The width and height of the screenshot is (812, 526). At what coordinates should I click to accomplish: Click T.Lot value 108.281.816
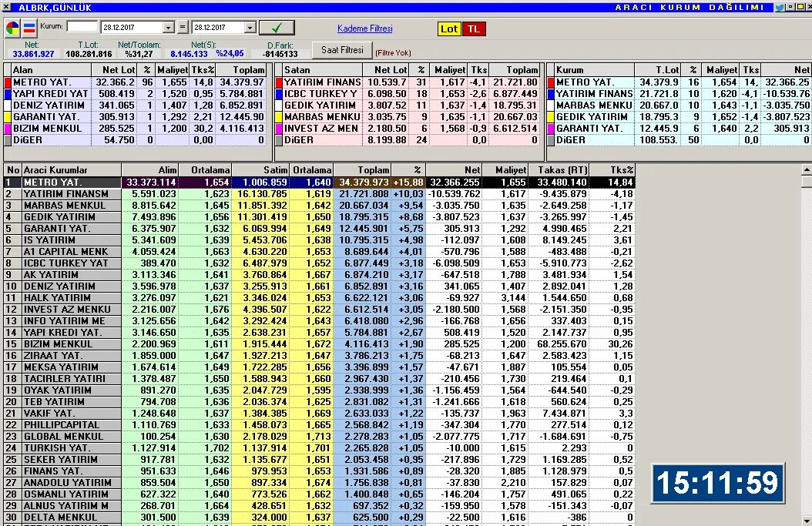pyautogui.click(x=89, y=54)
